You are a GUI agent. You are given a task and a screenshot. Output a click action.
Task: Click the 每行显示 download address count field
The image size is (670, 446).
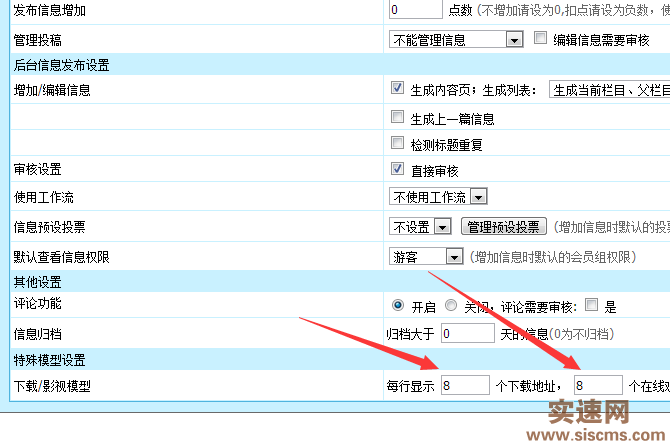point(465,385)
